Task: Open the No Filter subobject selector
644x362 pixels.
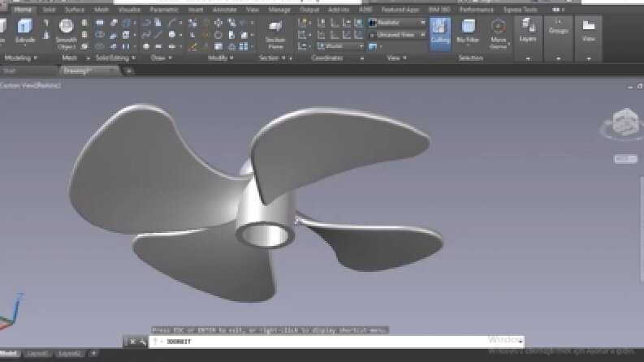Action: [x=468, y=31]
